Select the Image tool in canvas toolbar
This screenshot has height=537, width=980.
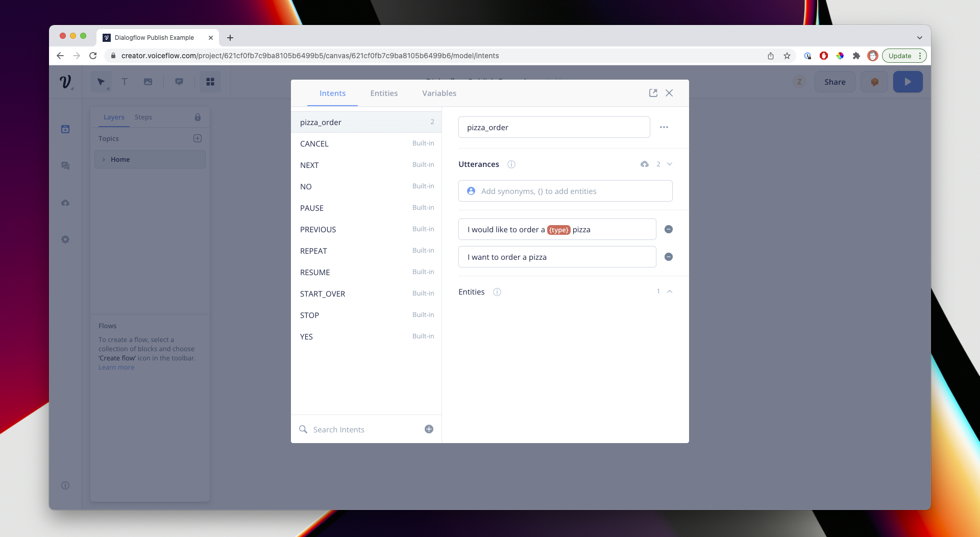coord(148,82)
